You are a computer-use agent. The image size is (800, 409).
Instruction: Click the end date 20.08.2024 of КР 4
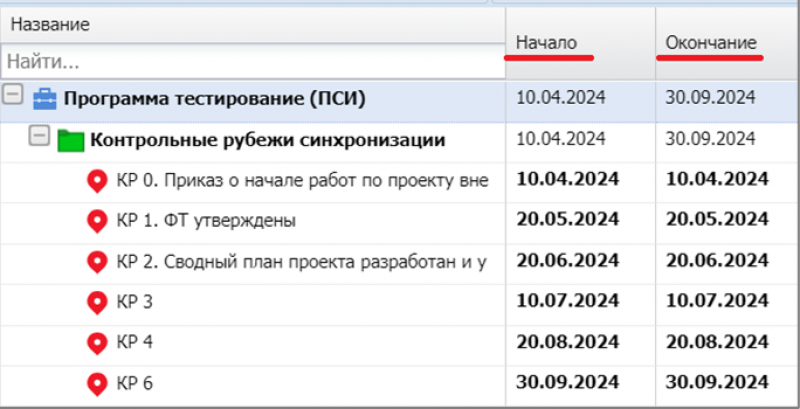pyautogui.click(x=717, y=342)
